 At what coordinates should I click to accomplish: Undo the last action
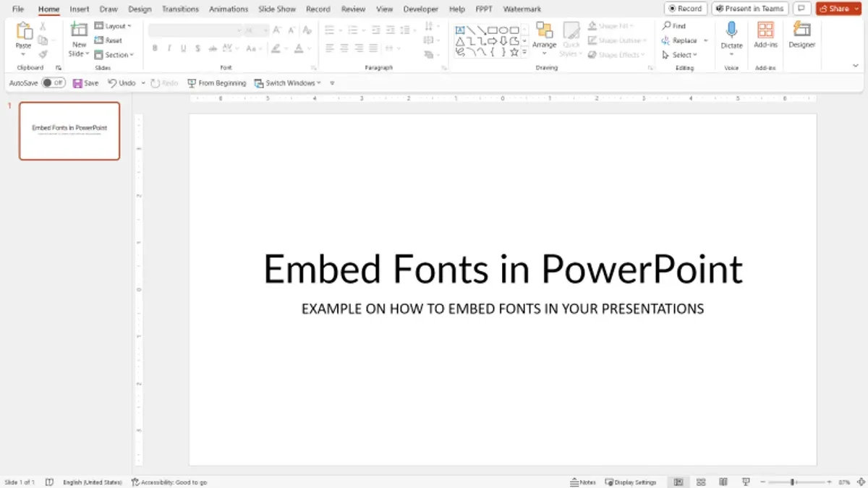[x=122, y=83]
